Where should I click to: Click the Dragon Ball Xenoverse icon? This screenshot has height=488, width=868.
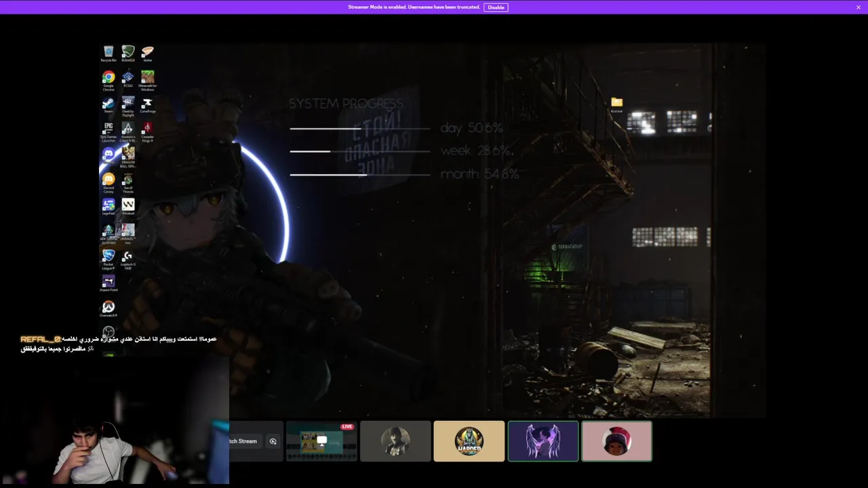click(x=128, y=157)
